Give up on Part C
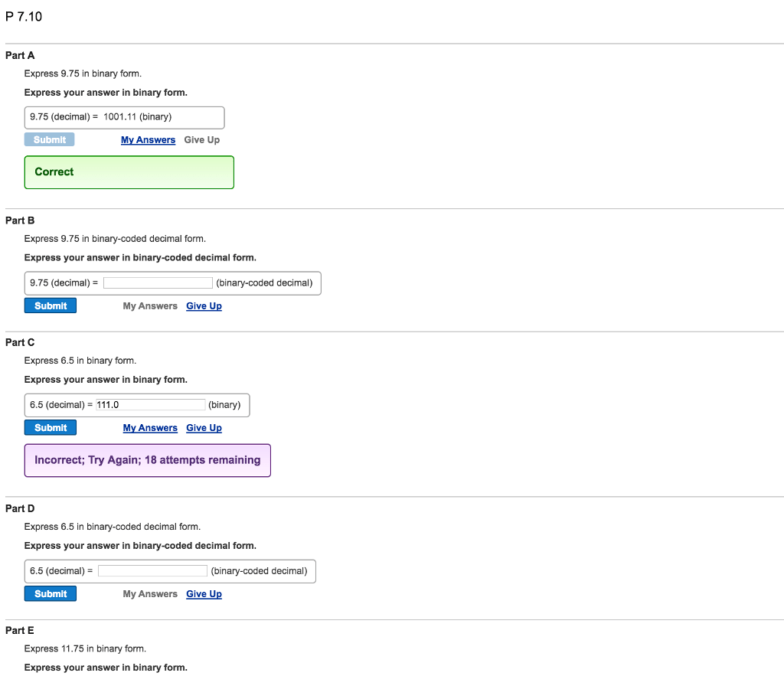Viewport: 784px width, 676px height. coord(204,428)
